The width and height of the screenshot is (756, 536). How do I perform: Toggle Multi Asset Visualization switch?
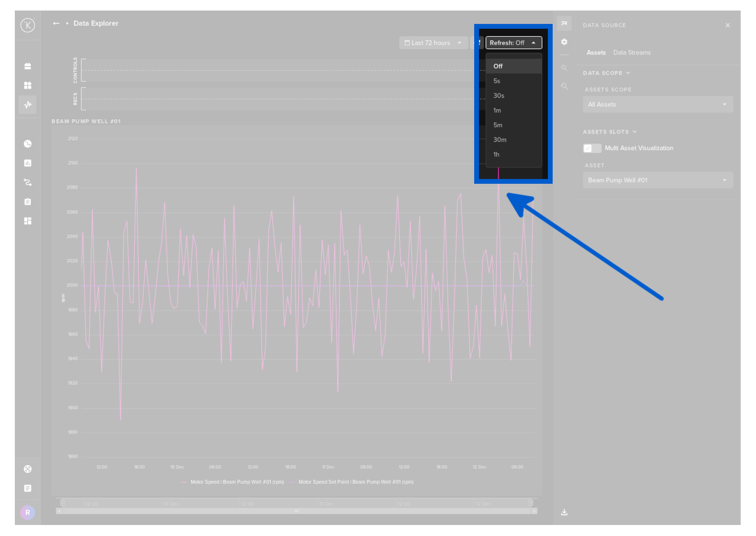[x=592, y=148]
